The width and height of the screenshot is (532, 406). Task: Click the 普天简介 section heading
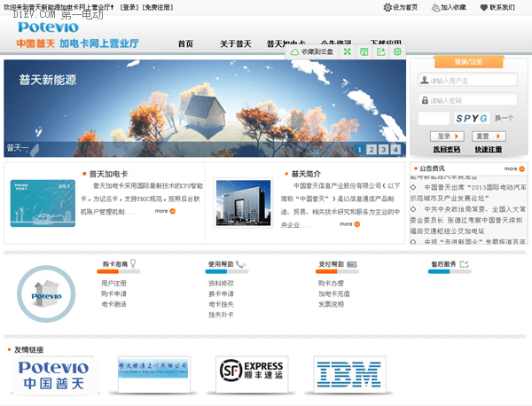coord(306,174)
